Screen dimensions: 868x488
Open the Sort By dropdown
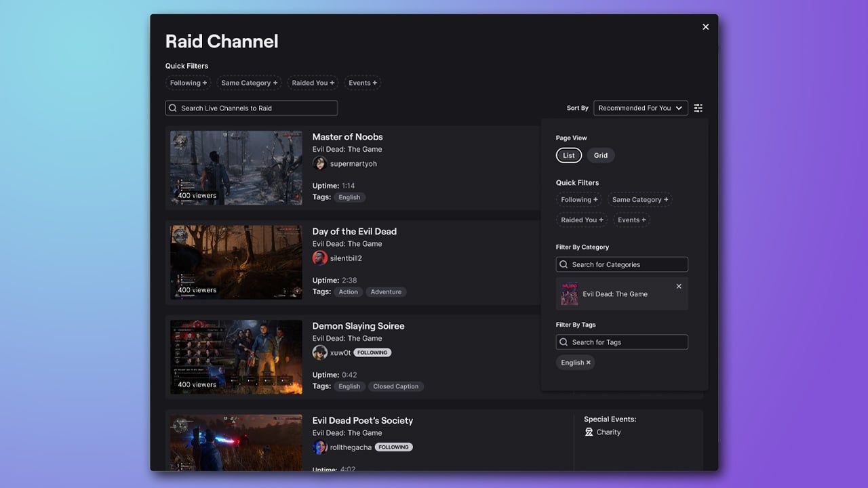tap(640, 108)
